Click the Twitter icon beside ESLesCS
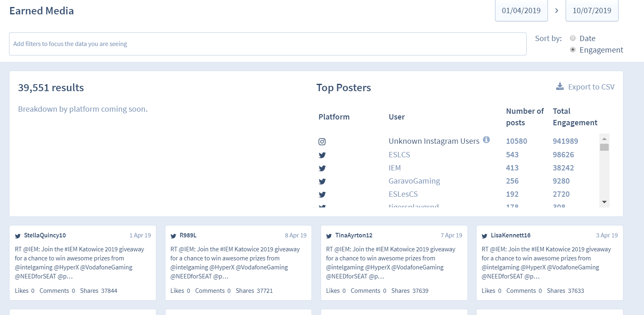Screen dimensions: 644x315 pyautogui.click(x=322, y=195)
